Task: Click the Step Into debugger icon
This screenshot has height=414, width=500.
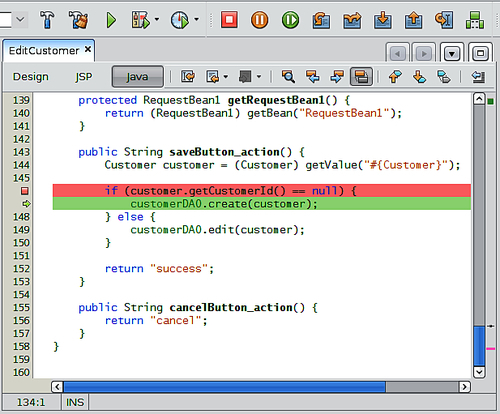Action: pos(383,20)
